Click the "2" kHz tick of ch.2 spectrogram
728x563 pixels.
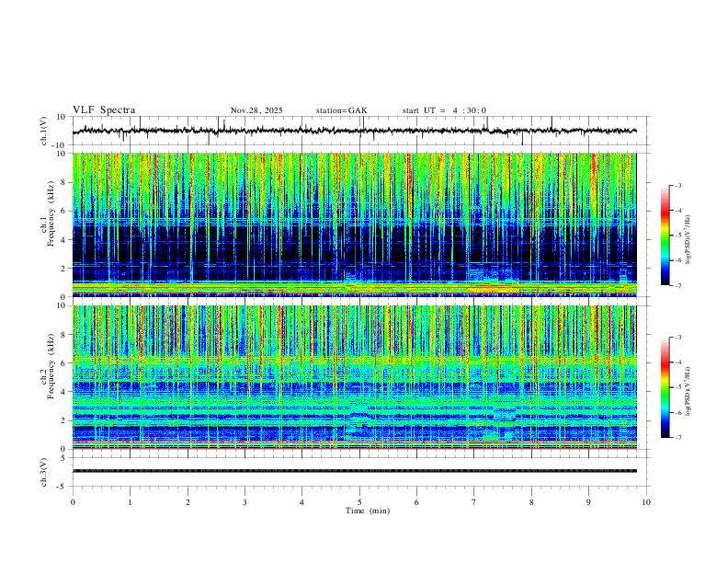[x=63, y=420]
